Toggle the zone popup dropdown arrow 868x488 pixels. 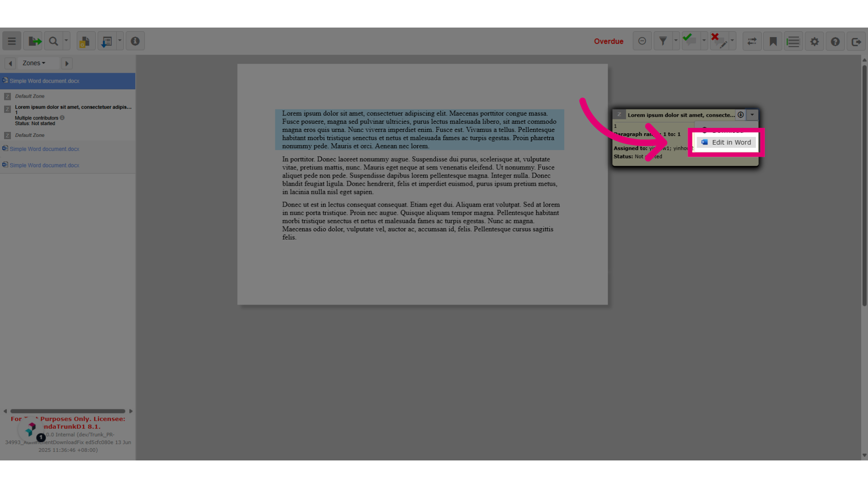coord(752,115)
